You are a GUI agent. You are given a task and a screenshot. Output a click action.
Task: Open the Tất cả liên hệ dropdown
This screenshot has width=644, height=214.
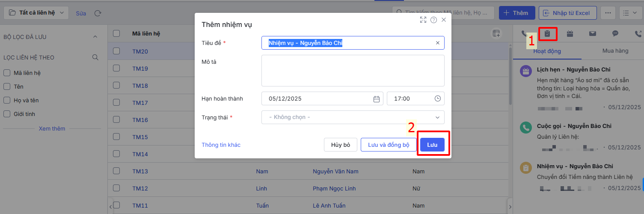tap(36, 13)
